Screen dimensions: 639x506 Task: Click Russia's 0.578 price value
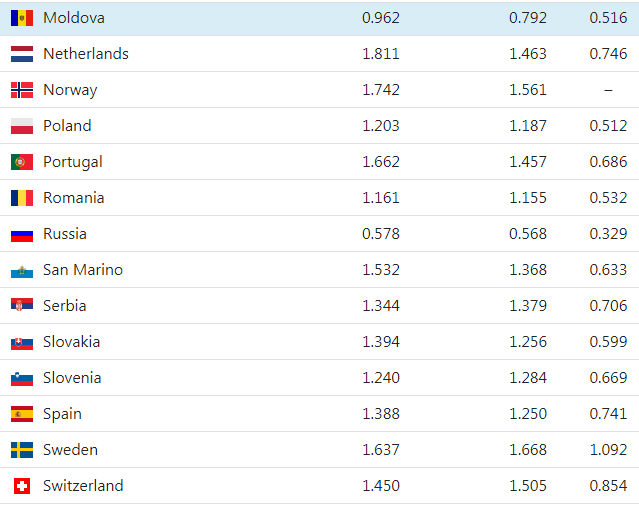tap(381, 234)
